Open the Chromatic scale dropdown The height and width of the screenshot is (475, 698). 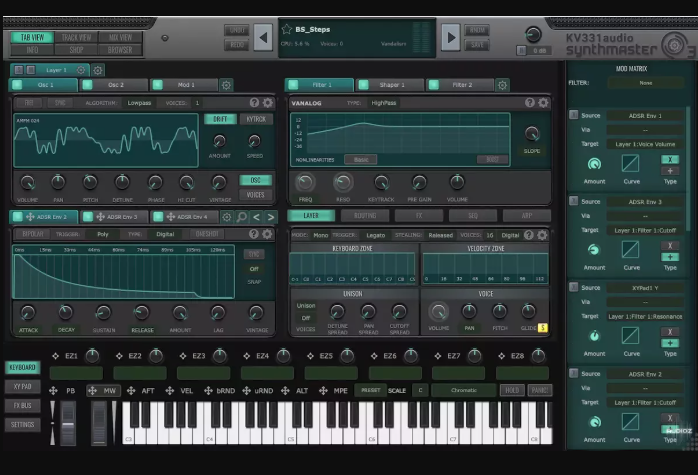click(x=463, y=390)
